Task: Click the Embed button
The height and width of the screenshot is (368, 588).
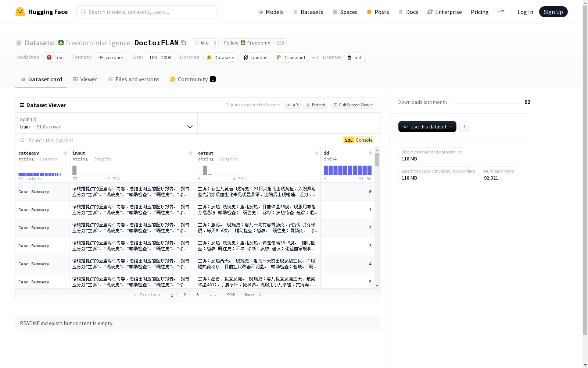Action: [315, 105]
